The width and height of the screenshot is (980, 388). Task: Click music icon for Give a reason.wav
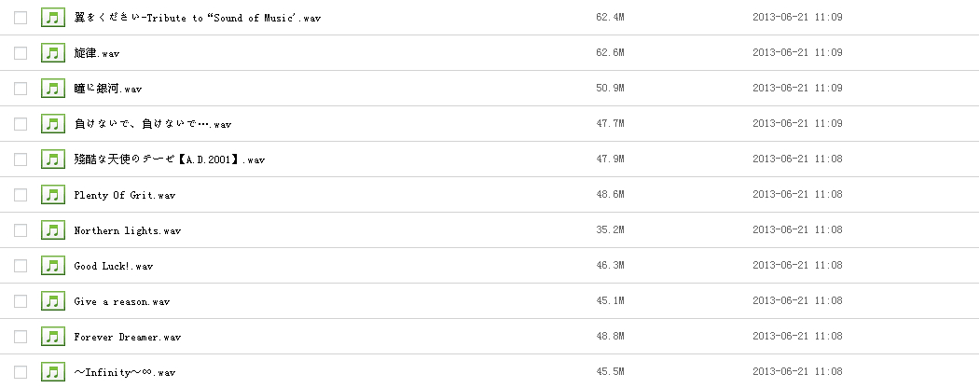52,301
